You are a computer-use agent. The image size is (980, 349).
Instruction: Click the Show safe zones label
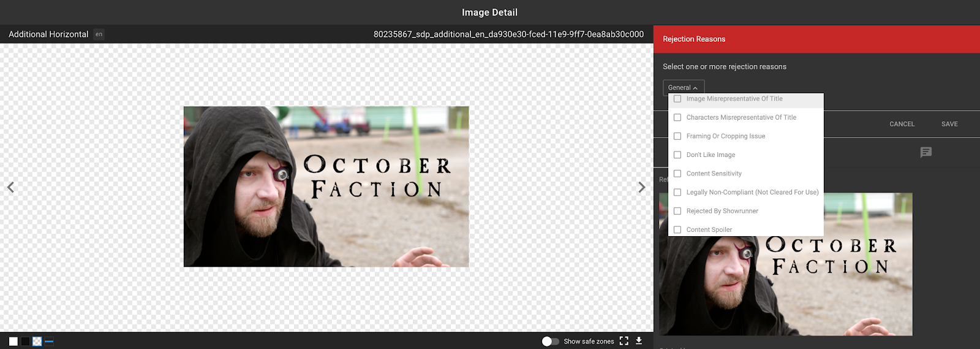click(589, 341)
